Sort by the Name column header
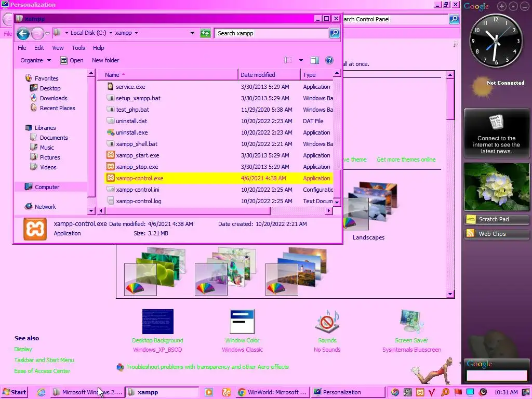The width and height of the screenshot is (532, 399). coord(168,75)
